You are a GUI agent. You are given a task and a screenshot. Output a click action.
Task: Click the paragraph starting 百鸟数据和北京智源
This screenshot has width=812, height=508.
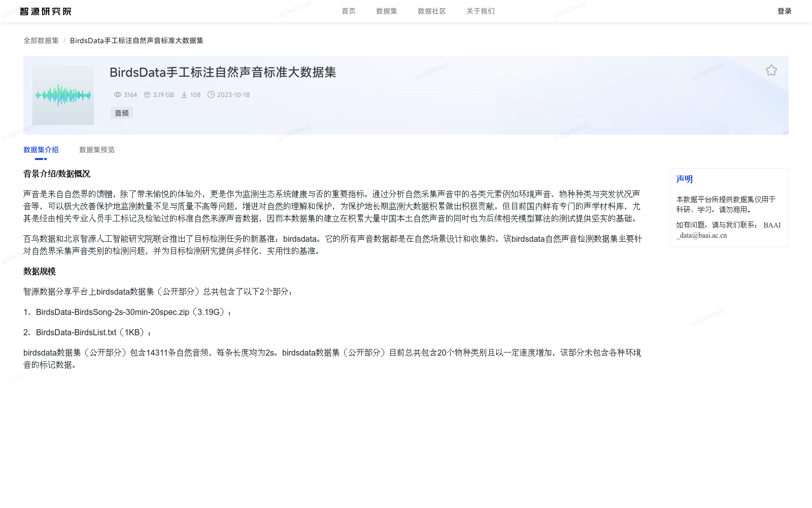tap(332, 245)
